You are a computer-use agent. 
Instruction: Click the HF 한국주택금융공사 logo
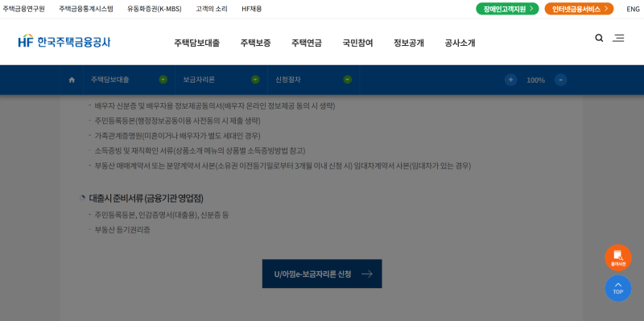click(64, 42)
